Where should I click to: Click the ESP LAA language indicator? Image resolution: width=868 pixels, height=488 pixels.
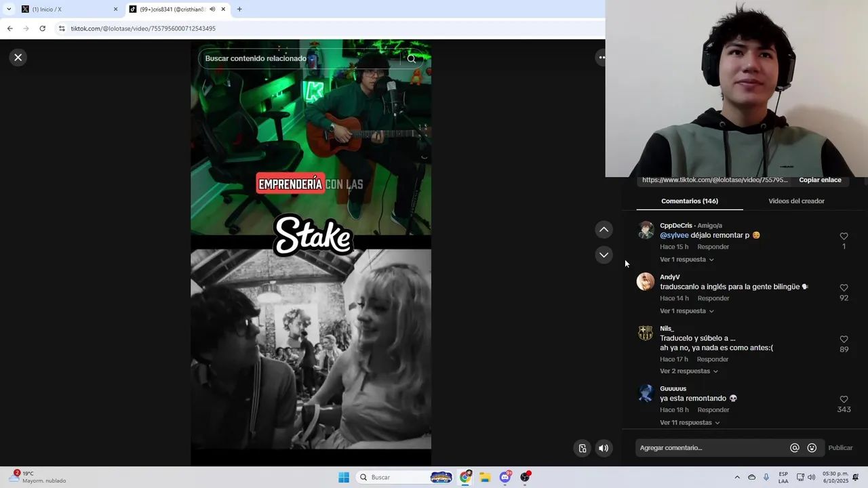(x=783, y=477)
